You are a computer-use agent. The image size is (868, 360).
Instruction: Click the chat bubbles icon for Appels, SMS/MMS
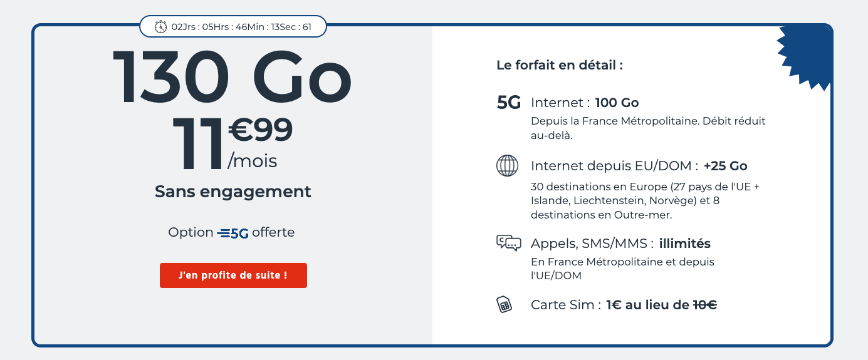(508, 243)
